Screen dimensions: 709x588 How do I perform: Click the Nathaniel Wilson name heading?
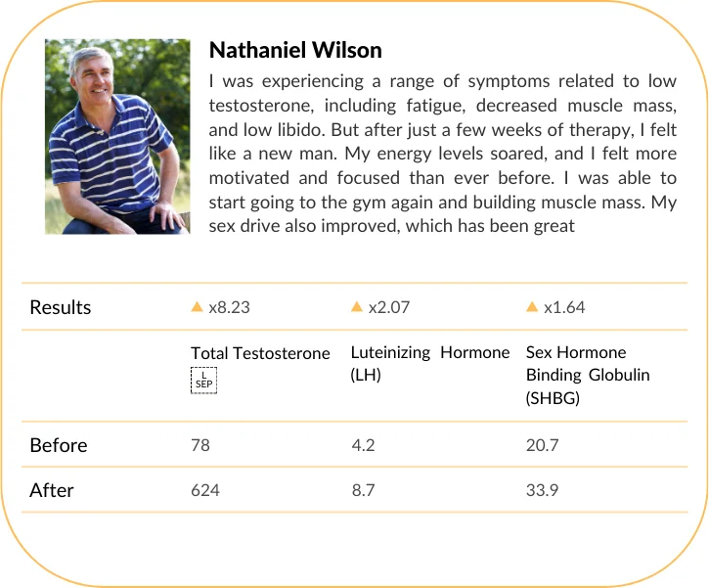(x=295, y=50)
